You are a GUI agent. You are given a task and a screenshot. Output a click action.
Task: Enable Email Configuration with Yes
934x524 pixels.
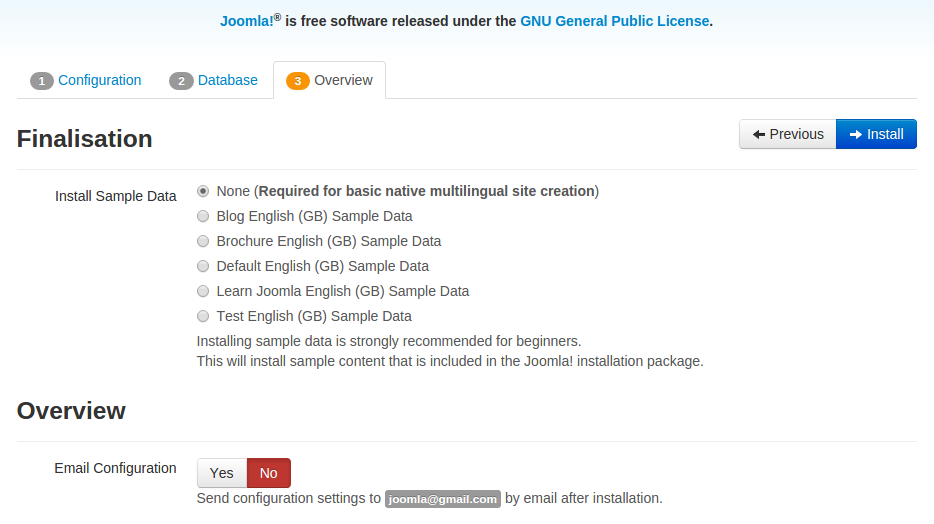[x=222, y=473]
